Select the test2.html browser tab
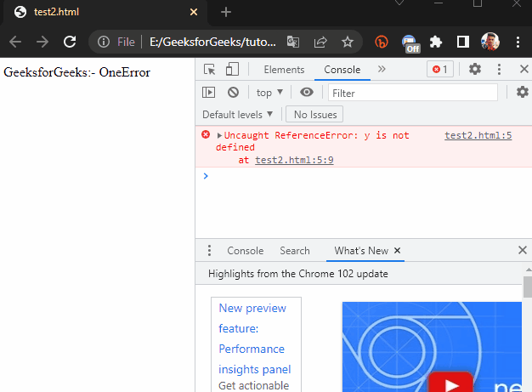Screen dimensions: 532x392 click(105, 13)
